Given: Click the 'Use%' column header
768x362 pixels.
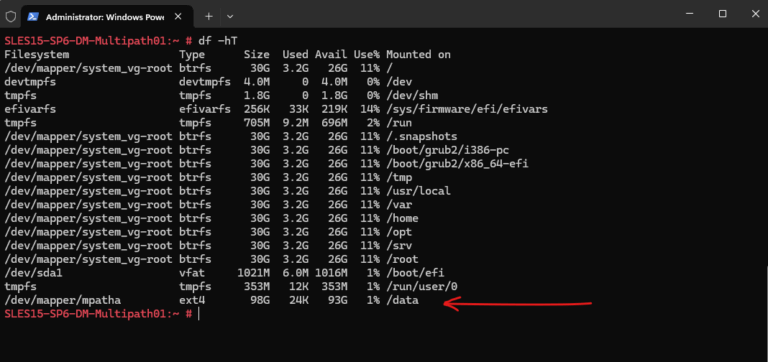Looking at the screenshot, I should 366,54.
